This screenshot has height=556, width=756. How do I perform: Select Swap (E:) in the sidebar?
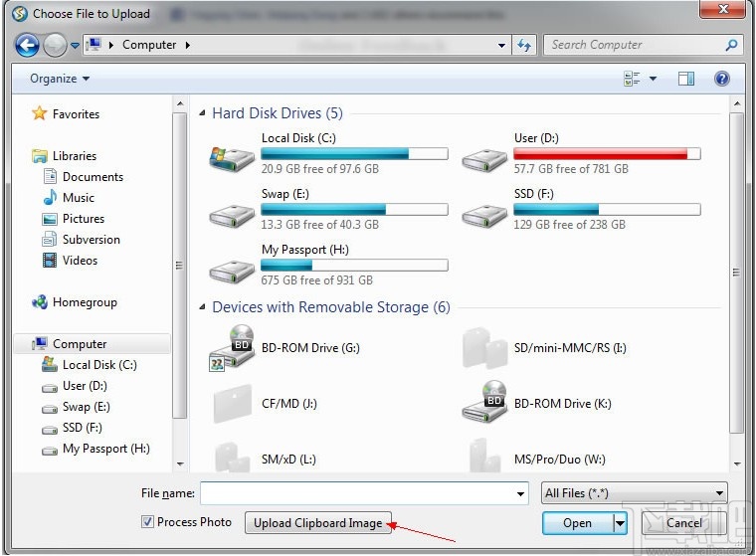pyautogui.click(x=86, y=407)
